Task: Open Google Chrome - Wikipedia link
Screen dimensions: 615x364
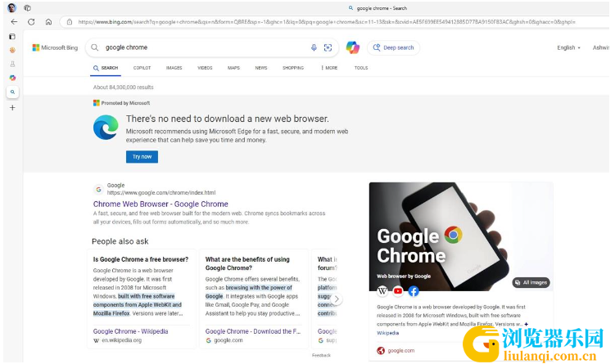Action: tap(130, 331)
